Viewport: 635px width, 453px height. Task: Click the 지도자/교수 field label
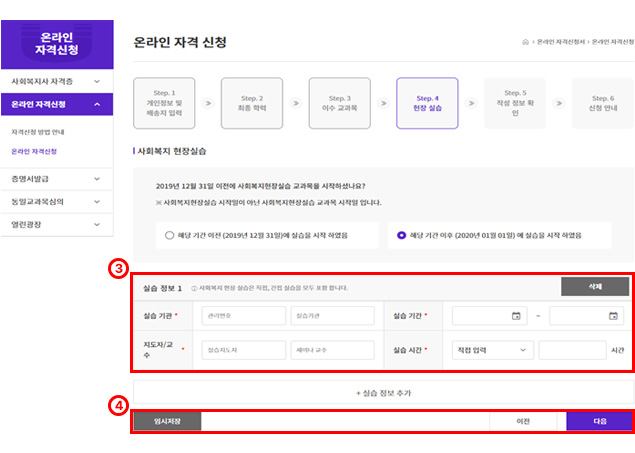(158, 350)
